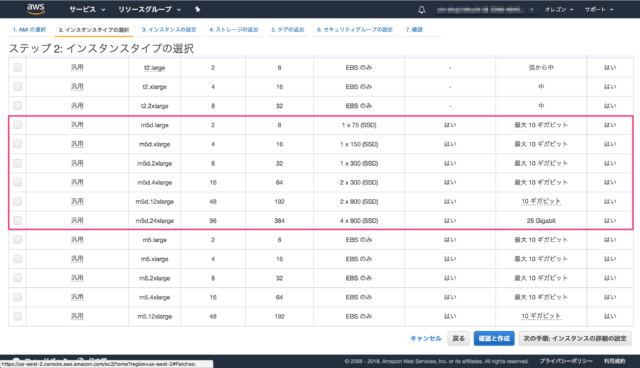
Task: Click the 低から中 network performance cell
Action: point(541,68)
